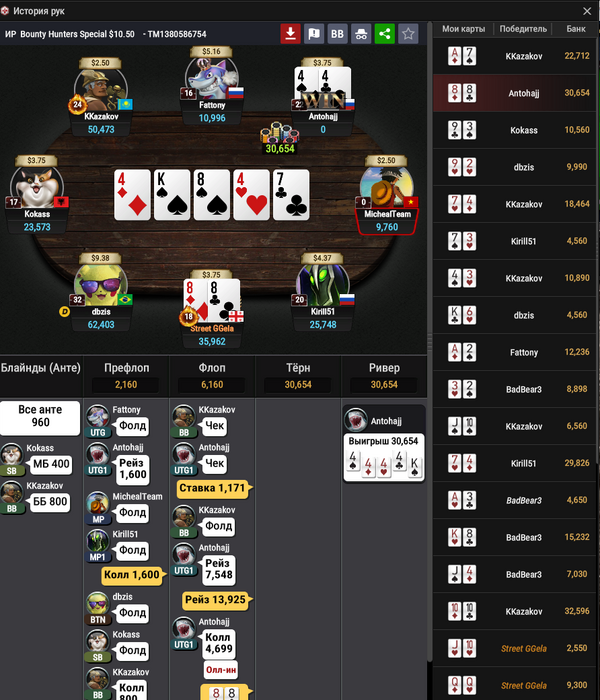Toggle the favorite star icon
Image resolution: width=600 pixels, height=700 pixels.
408,33
